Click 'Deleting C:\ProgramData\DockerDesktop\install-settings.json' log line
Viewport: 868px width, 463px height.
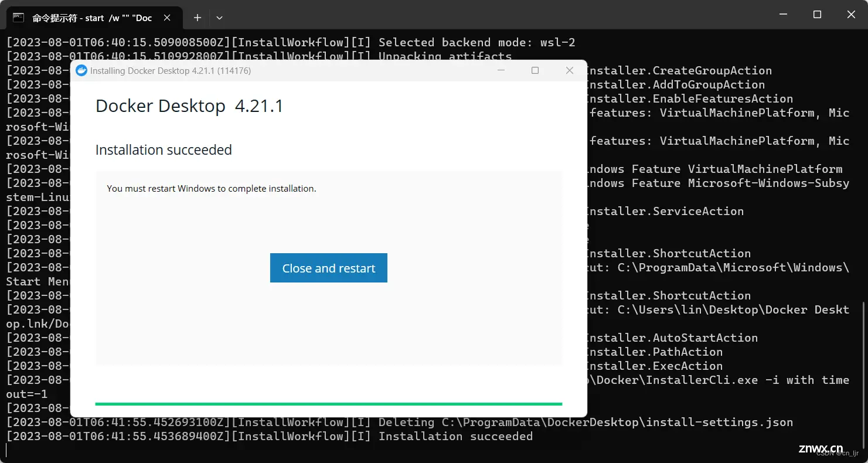(x=586, y=422)
